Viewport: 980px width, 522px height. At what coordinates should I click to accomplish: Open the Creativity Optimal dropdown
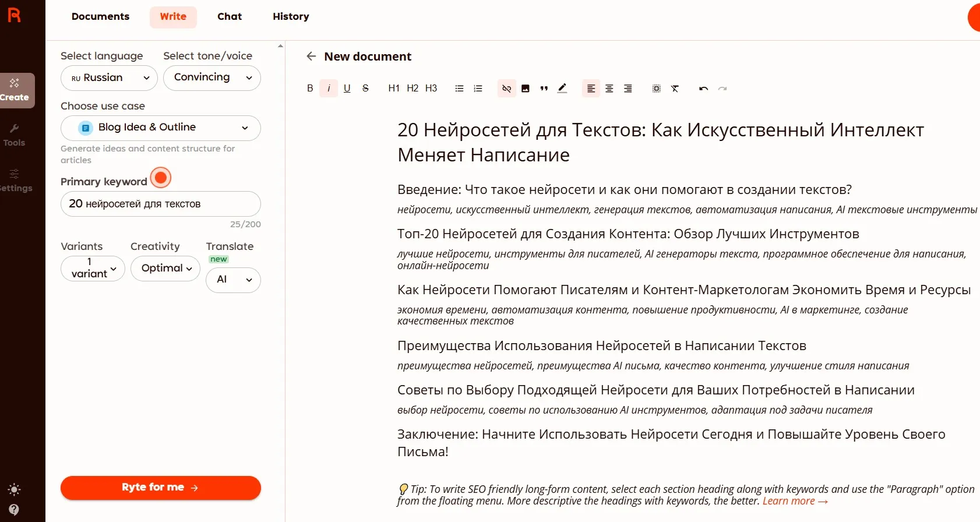(x=165, y=269)
